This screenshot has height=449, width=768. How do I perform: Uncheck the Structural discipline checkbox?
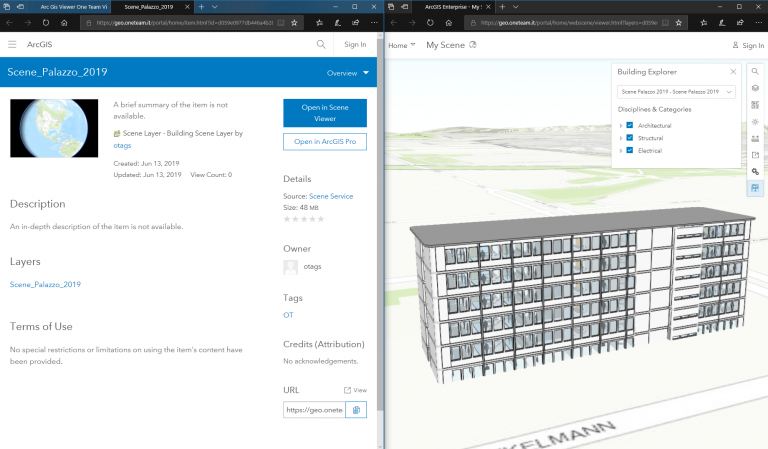pos(630,138)
